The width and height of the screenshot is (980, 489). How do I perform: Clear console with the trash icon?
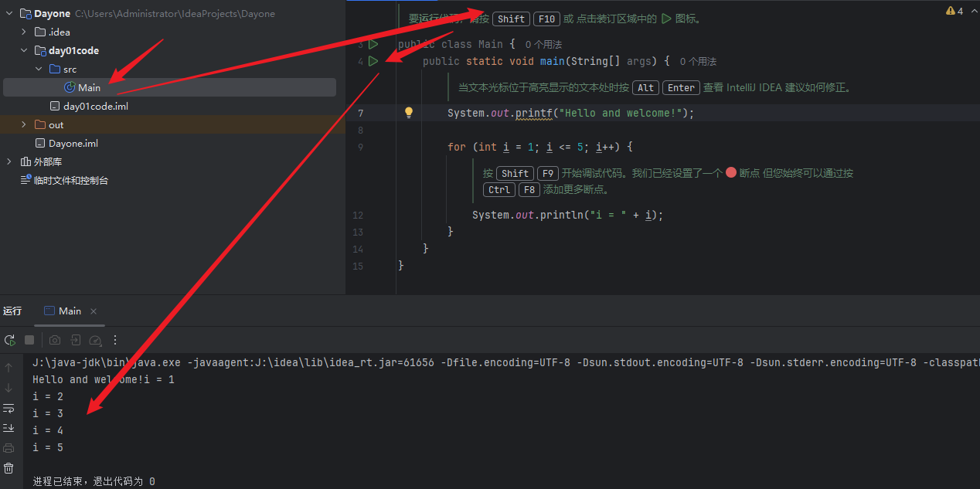pos(9,468)
